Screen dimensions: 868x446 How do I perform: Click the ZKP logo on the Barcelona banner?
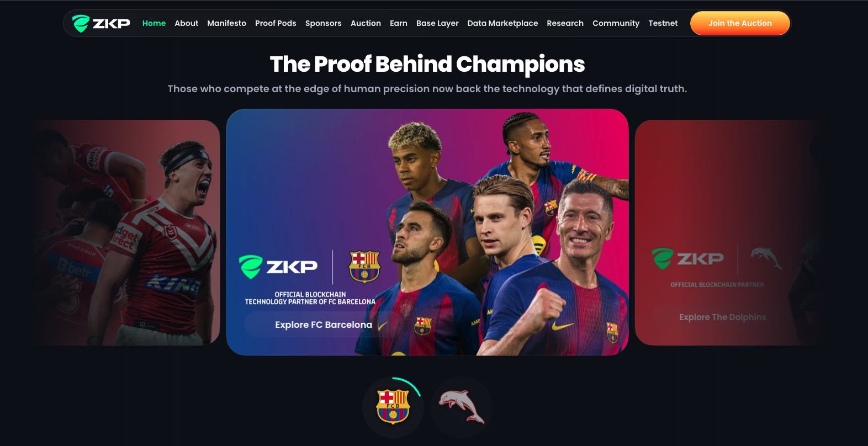278,267
